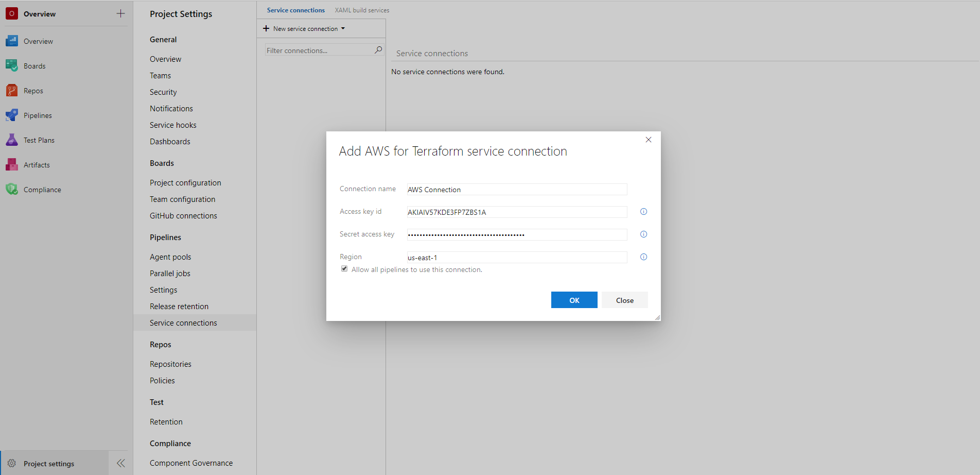Uncheck Allow all pipelines to use this connection
Viewport: 980px width, 475px height.
(x=344, y=268)
